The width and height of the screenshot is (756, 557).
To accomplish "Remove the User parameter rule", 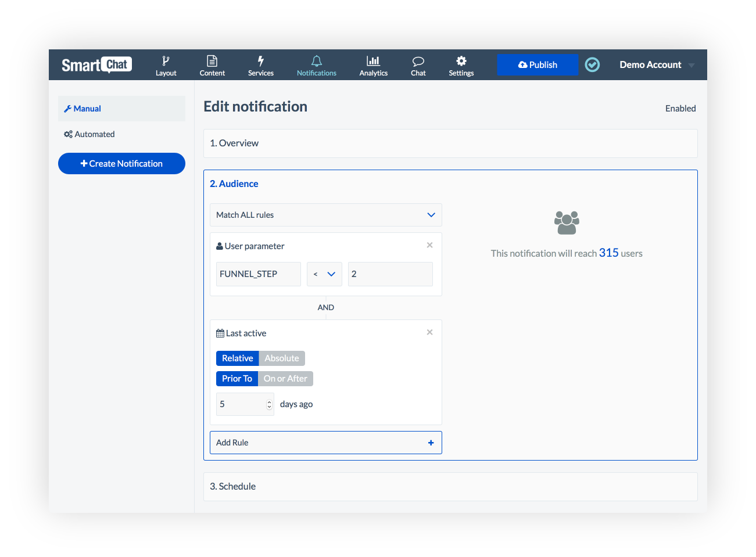I will [x=430, y=245].
